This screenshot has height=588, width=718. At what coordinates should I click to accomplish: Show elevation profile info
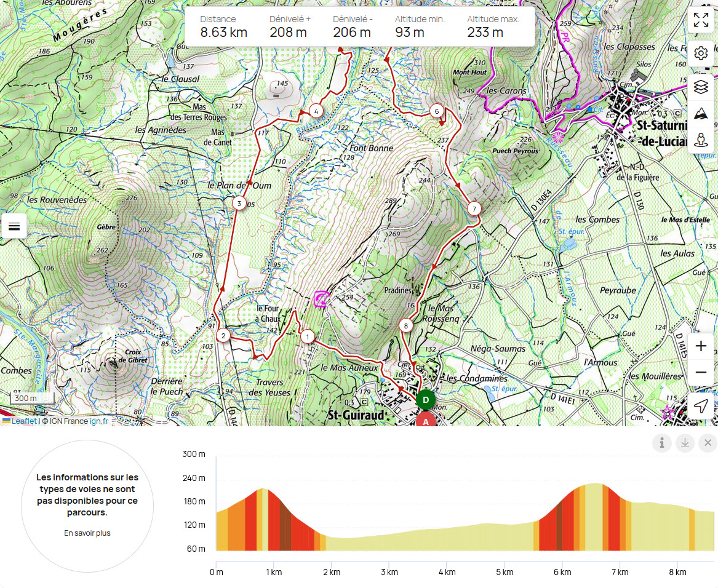(x=662, y=443)
